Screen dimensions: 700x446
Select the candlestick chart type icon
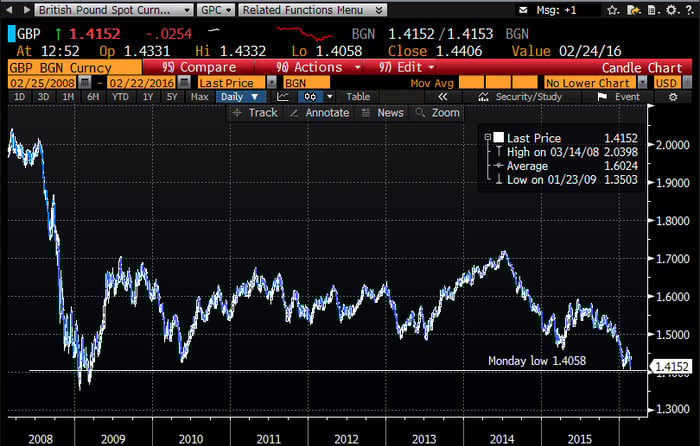tap(312, 98)
